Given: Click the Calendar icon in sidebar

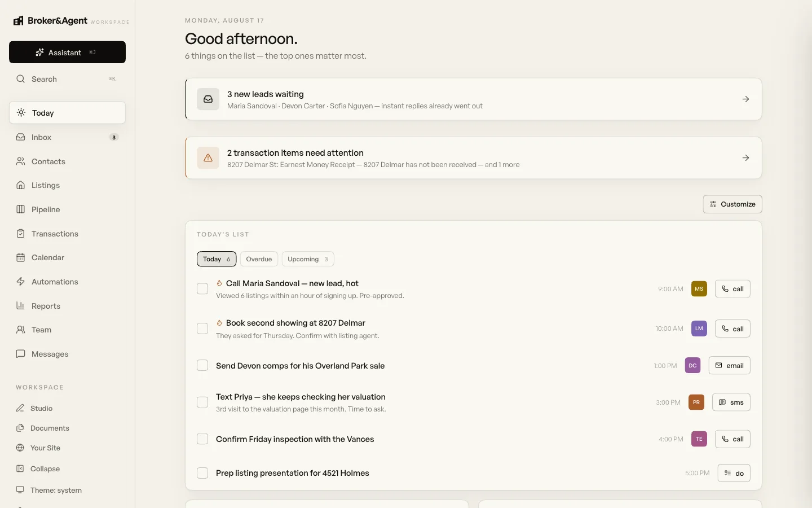Looking at the screenshot, I should [x=21, y=257].
